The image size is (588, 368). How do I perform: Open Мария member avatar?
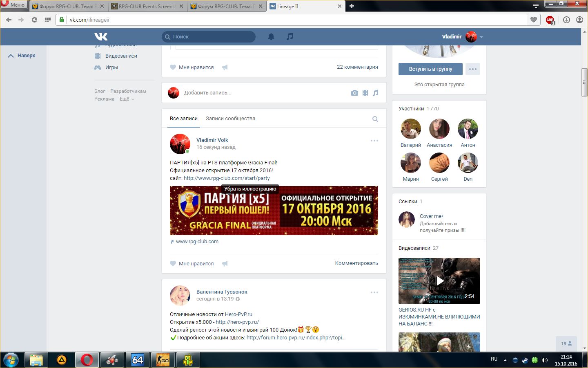coord(411,163)
